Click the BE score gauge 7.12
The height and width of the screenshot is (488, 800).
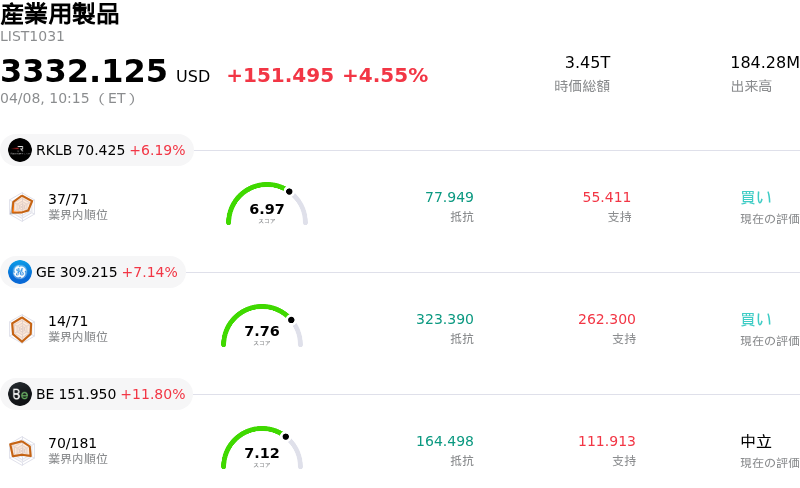[262, 449]
